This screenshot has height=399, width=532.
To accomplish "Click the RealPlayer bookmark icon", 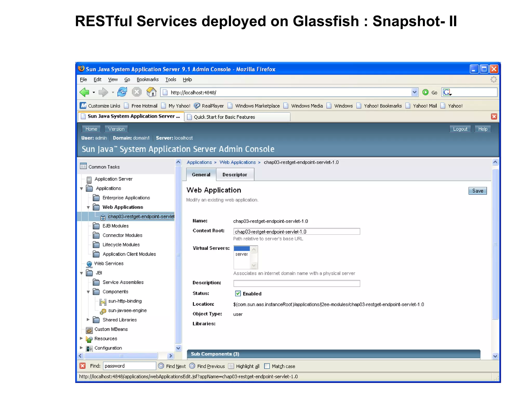I will [197, 105].
